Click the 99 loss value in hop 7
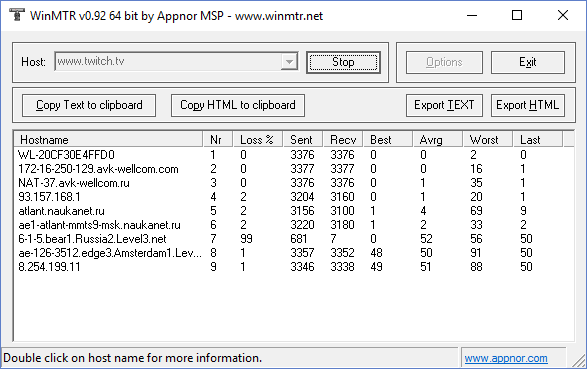587x369 pixels. pos(246,239)
